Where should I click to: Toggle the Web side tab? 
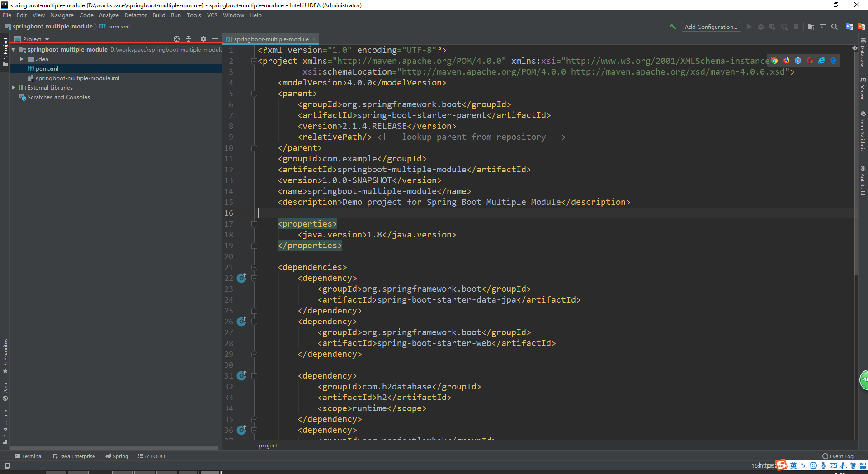coord(5,392)
